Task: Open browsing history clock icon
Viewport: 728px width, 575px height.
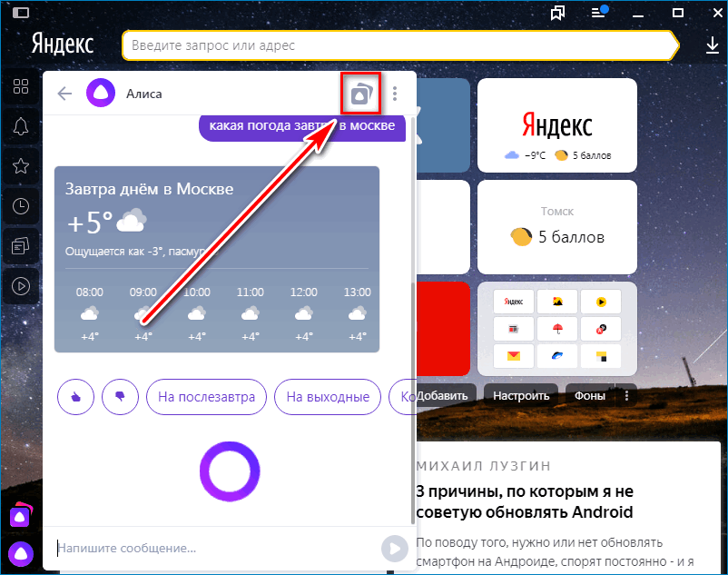Action: pyautogui.click(x=20, y=206)
